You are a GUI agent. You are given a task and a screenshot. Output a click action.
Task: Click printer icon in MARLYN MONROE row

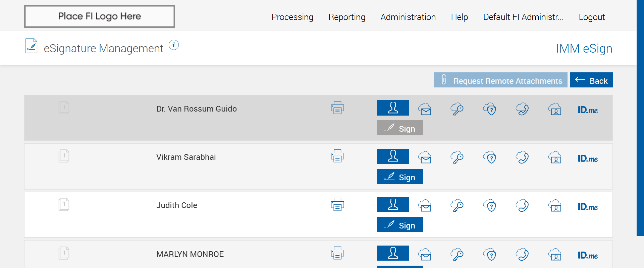337,253
